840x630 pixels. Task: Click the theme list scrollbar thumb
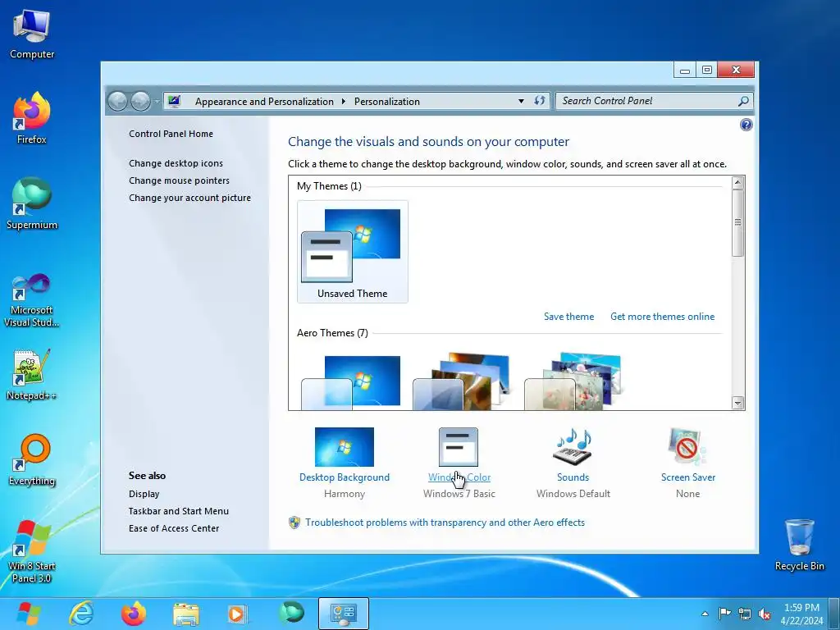[737, 222]
